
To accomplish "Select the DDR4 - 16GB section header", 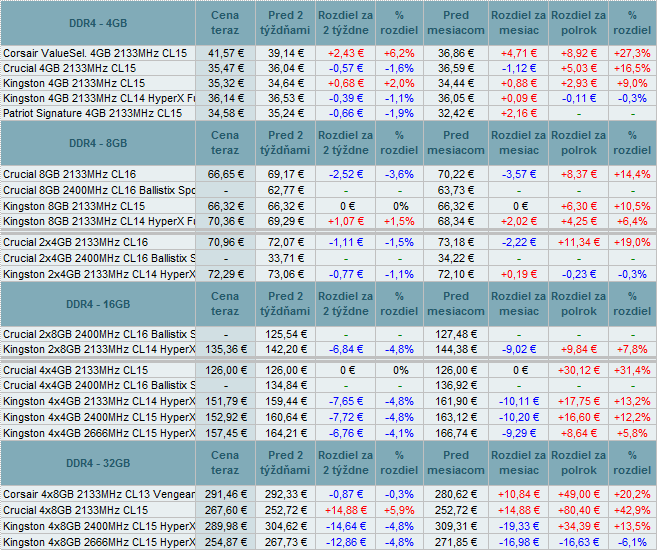I will coord(98,304).
